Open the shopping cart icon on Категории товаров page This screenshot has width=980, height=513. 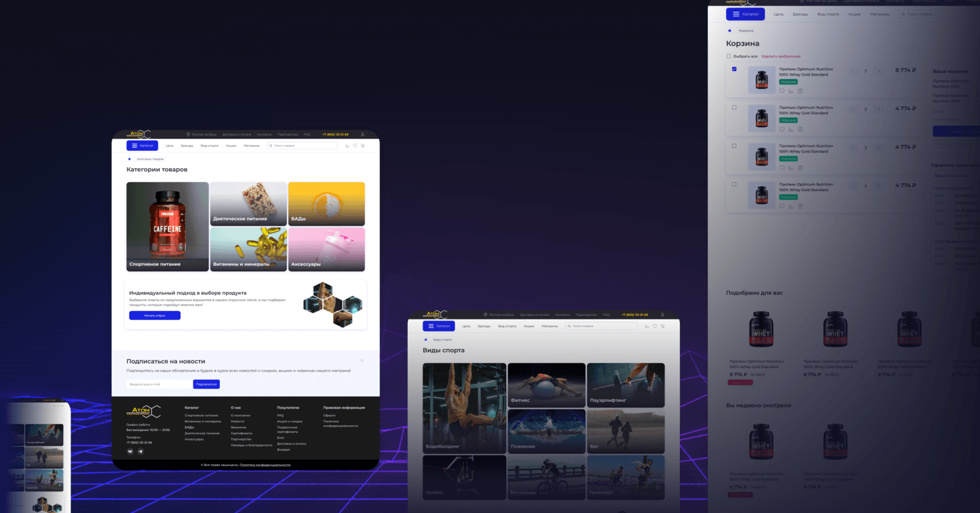tap(362, 146)
